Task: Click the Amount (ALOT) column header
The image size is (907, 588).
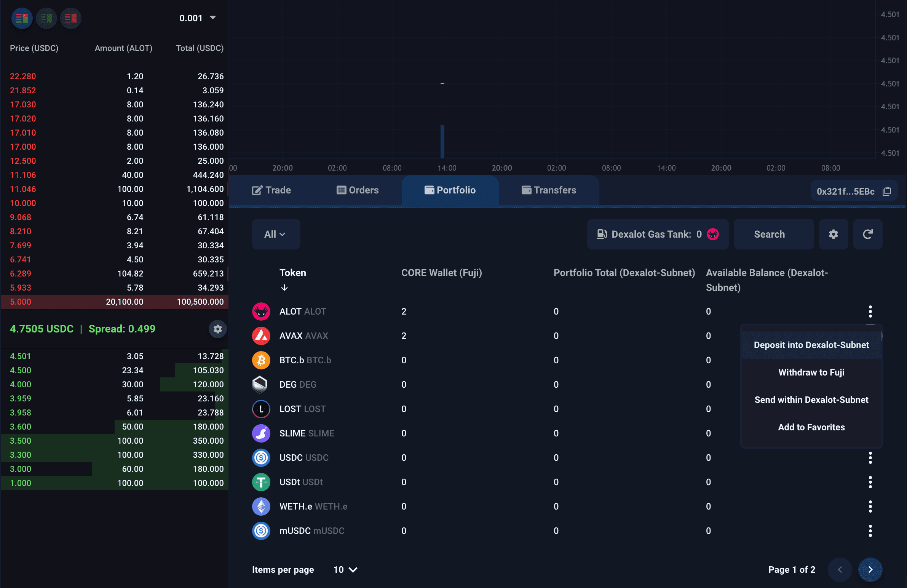Action: click(x=123, y=48)
